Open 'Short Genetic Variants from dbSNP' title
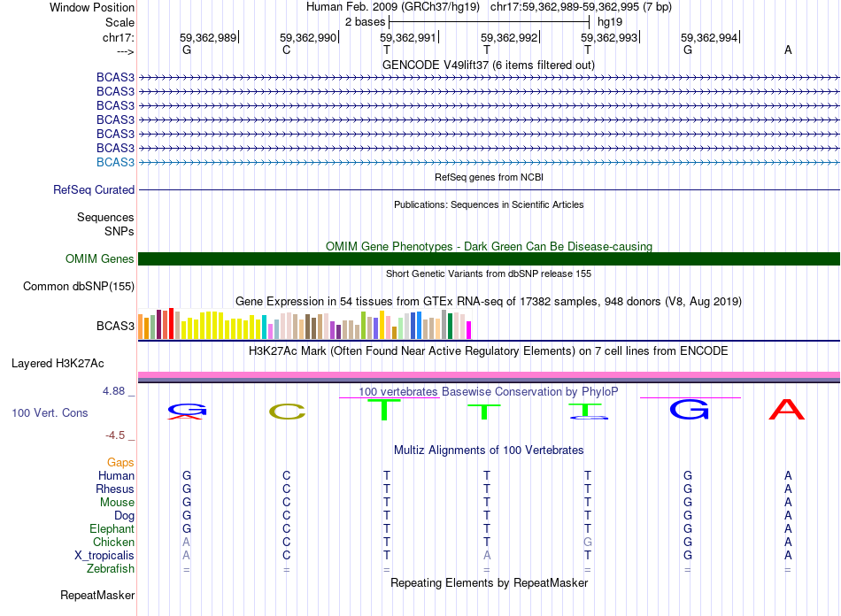This screenshot has height=616, width=841. 489,273
